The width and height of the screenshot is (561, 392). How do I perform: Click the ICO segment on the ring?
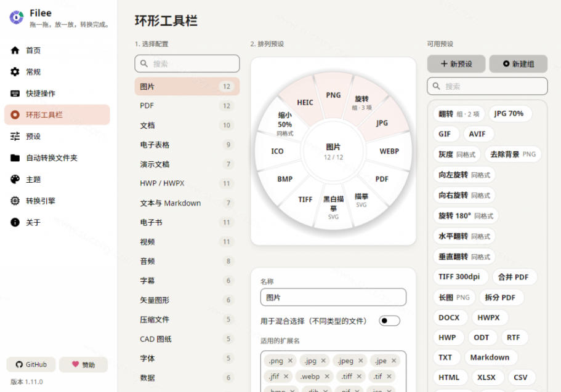277,151
